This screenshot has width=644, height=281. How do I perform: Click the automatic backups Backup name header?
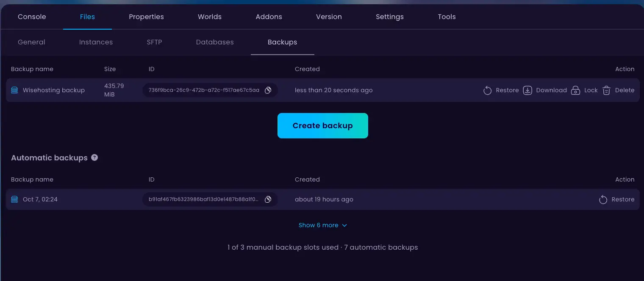[x=32, y=179]
